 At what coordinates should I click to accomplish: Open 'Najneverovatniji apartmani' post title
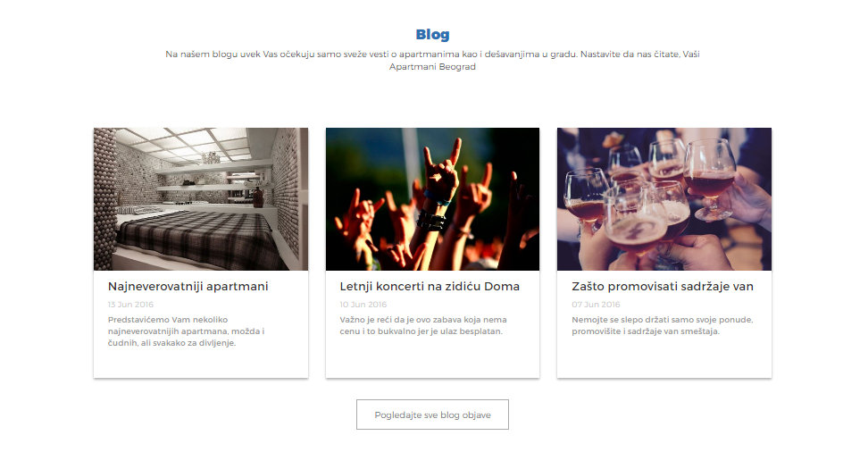188,286
